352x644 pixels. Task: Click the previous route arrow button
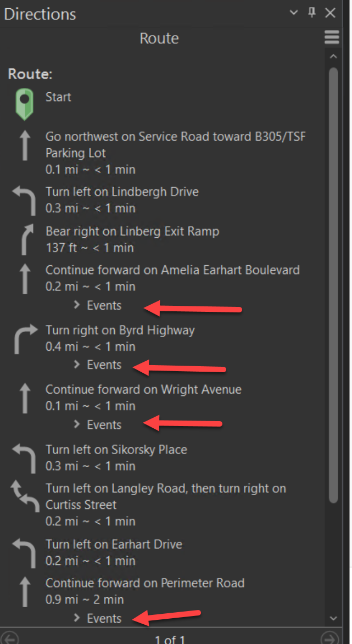tap(9, 639)
